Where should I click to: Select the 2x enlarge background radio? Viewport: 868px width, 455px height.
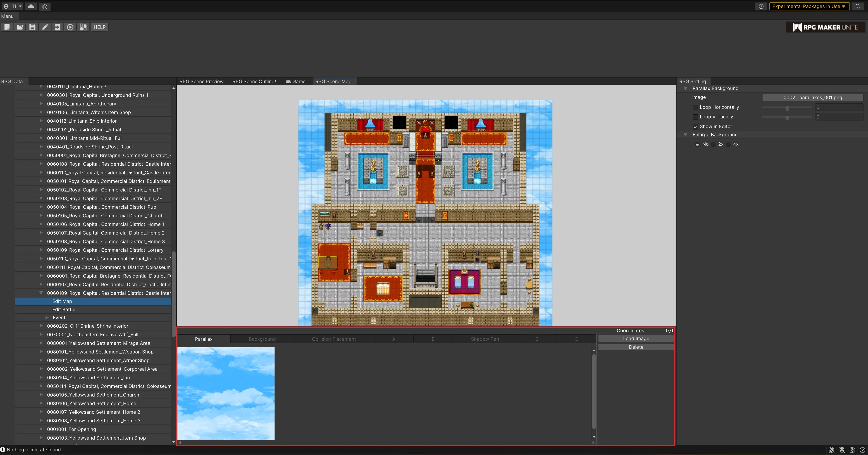713,144
